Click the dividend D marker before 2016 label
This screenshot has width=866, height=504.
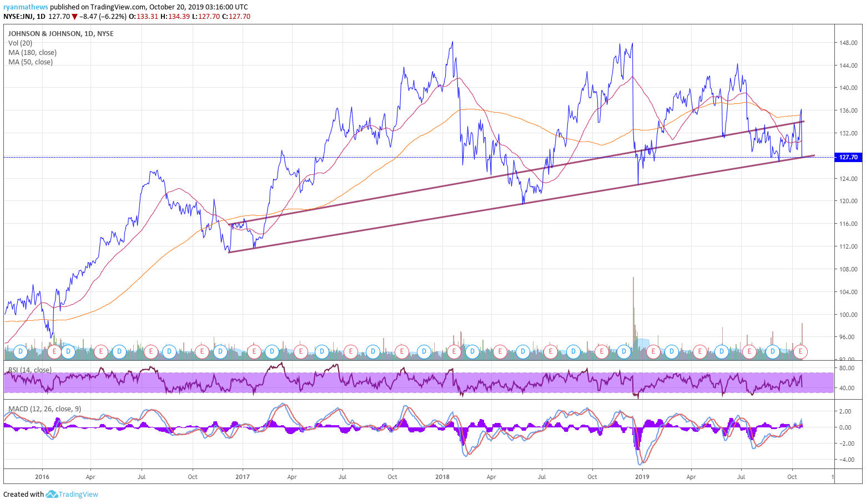(x=21, y=351)
